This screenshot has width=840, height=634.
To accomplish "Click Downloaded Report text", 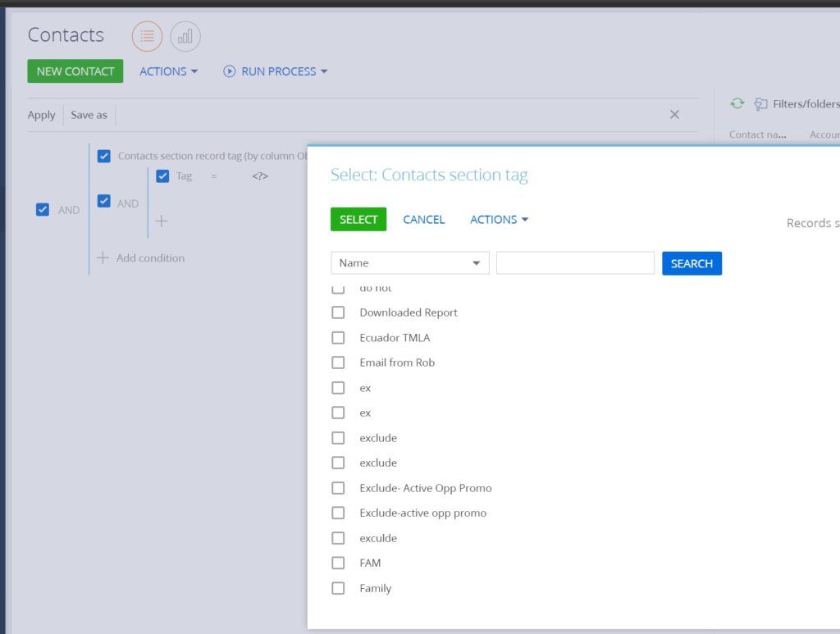I will (409, 312).
